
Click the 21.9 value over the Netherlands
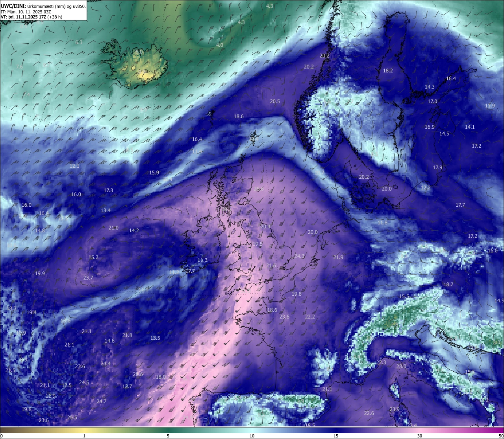[338, 257]
